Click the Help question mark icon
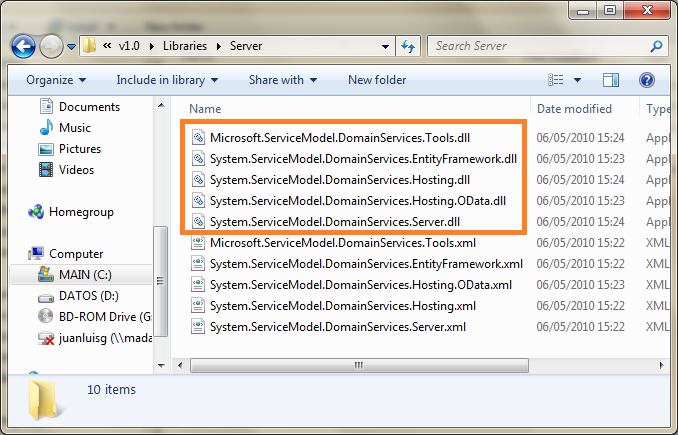This screenshot has width=678, height=435. [x=646, y=80]
